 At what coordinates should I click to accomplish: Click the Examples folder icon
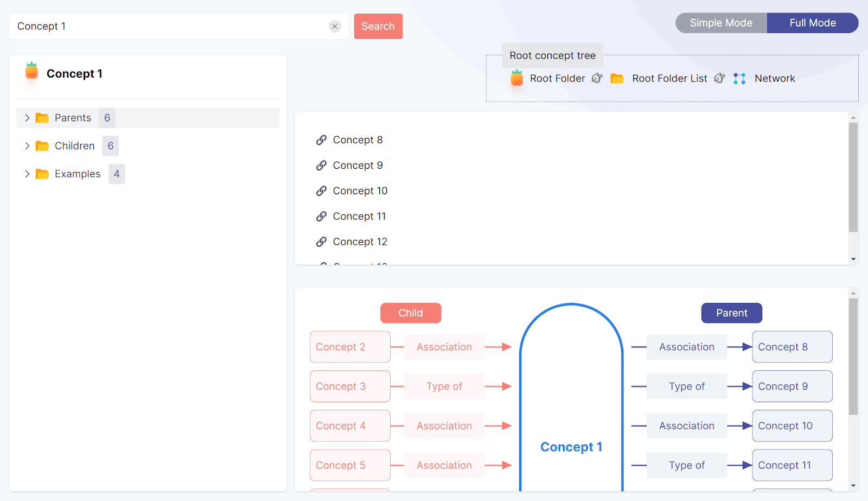[42, 174]
